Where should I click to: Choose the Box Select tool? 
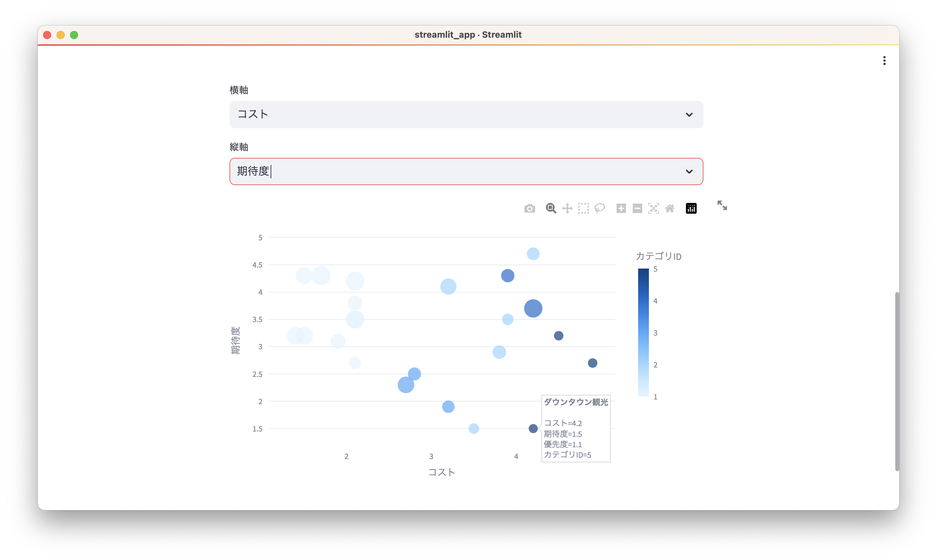tap(583, 208)
